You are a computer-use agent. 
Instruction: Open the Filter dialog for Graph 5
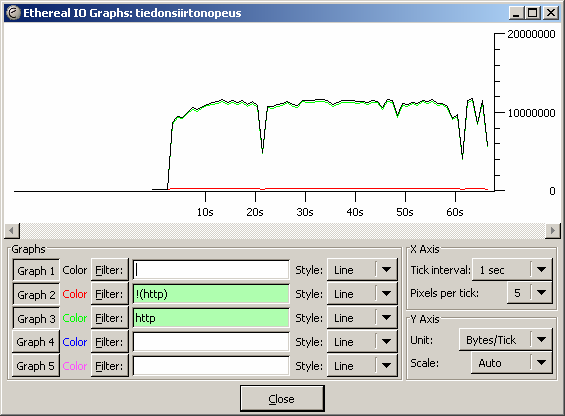click(x=110, y=366)
